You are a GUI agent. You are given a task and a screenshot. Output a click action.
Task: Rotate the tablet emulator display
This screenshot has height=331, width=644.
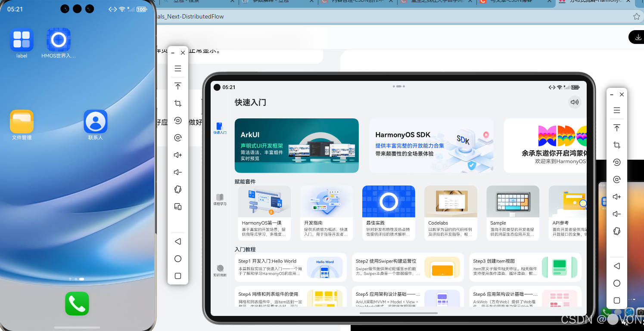tap(616, 231)
